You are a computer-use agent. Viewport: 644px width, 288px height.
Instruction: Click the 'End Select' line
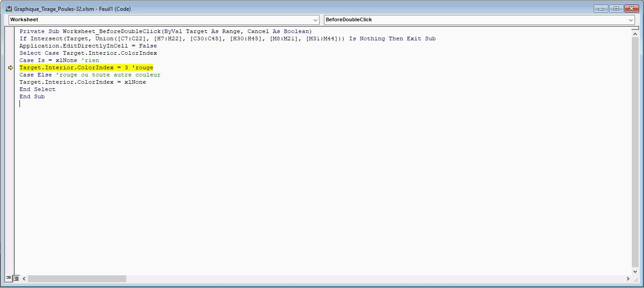point(38,89)
